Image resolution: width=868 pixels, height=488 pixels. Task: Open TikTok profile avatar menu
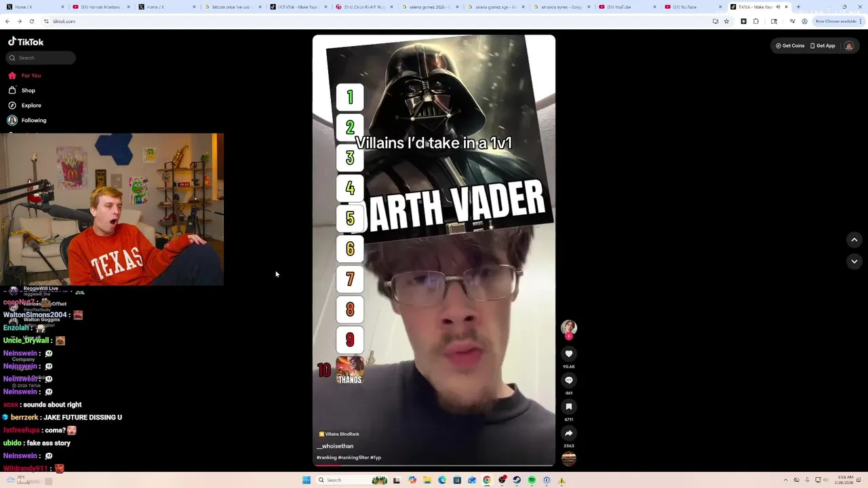click(x=848, y=45)
